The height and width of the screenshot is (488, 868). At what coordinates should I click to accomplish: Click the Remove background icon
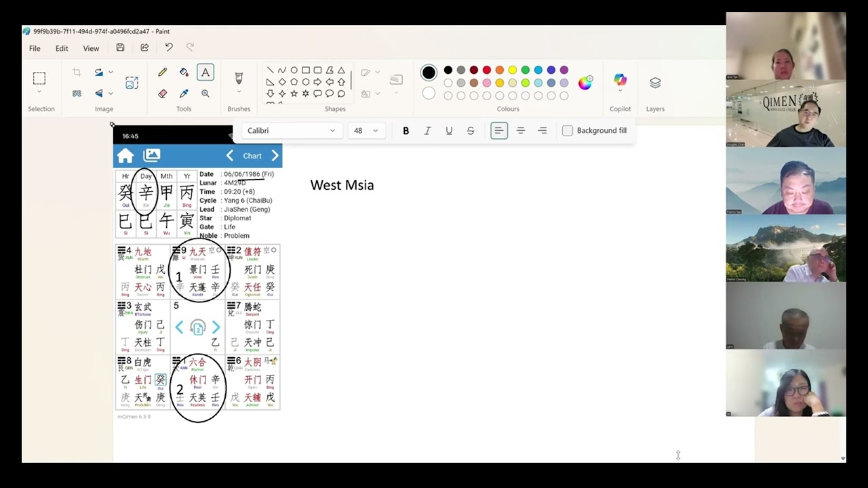77,93
